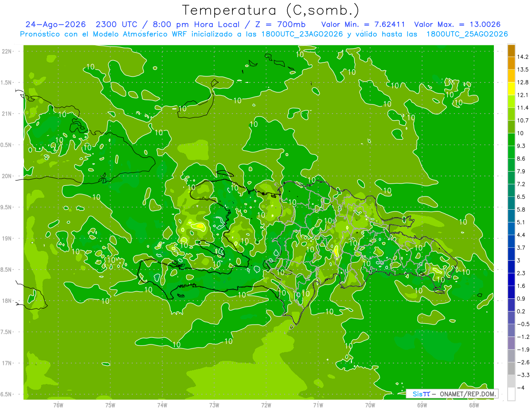Click the "-4" colorbar value
This screenshot has height=411, width=532.
(521, 388)
